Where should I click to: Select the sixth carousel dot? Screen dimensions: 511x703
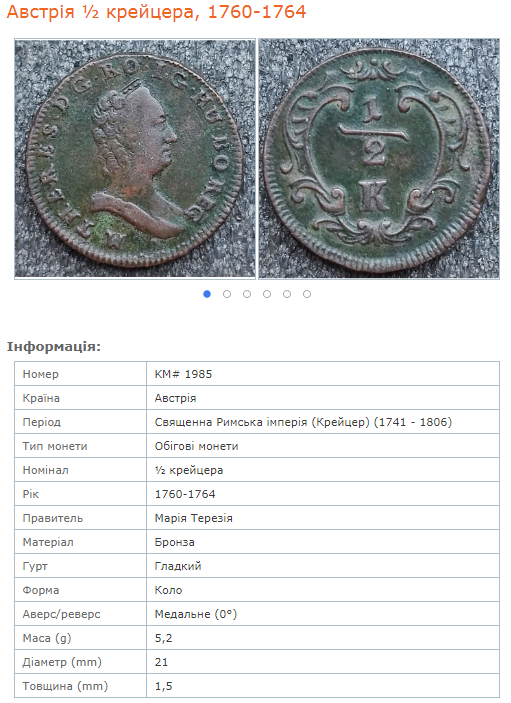click(x=307, y=294)
